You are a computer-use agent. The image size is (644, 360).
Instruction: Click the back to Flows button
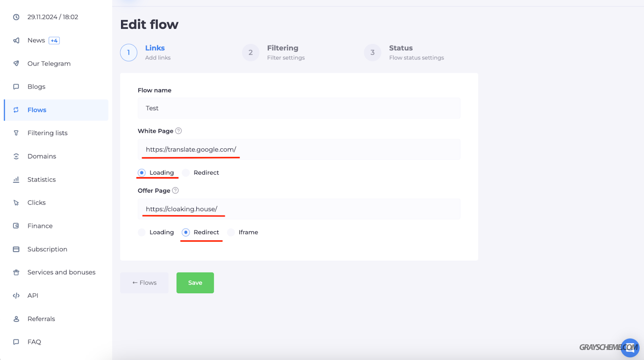pyautogui.click(x=144, y=283)
